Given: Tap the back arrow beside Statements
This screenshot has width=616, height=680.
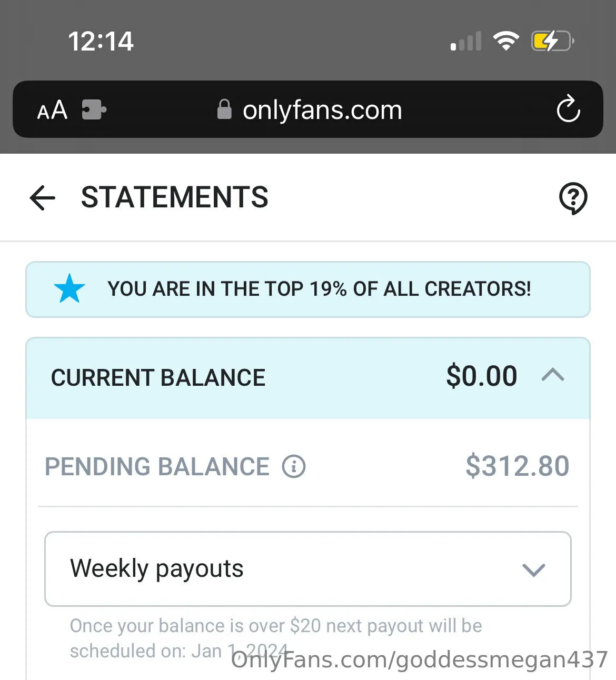Looking at the screenshot, I should tap(43, 198).
